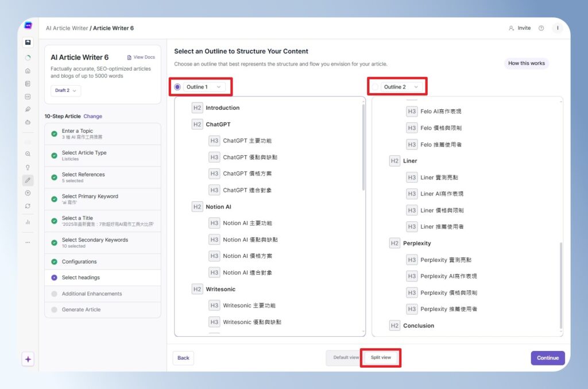Open the Select headings step
Screen dimensions: 588x389
(103, 278)
